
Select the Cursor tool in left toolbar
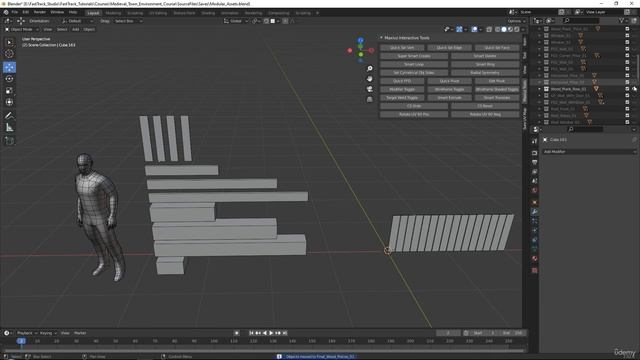[x=9, y=54]
